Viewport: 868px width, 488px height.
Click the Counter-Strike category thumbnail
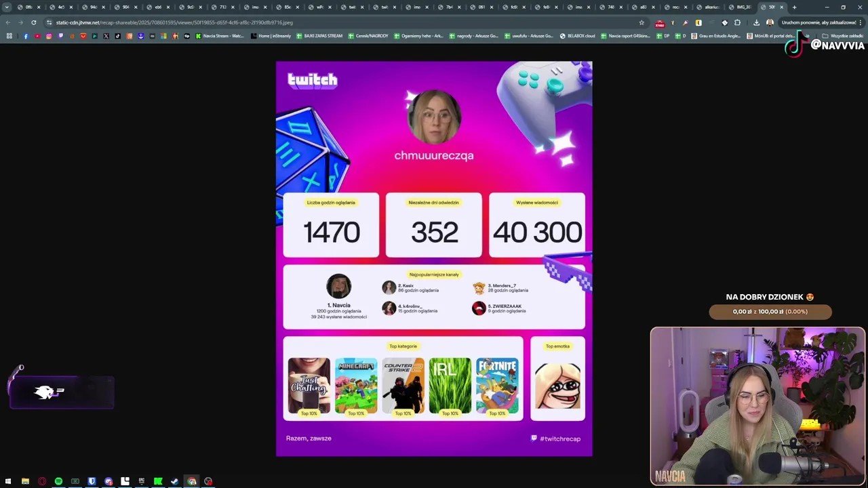tap(403, 385)
